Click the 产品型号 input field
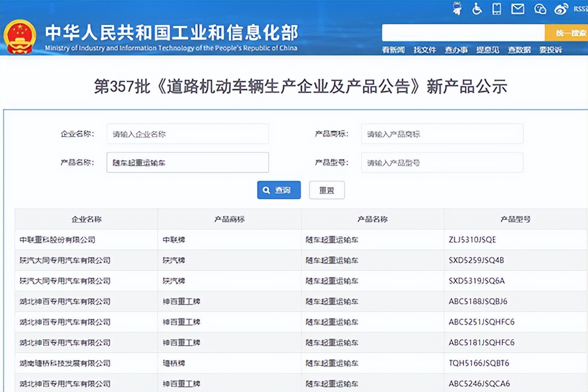The height and width of the screenshot is (392, 588). pyautogui.click(x=441, y=162)
